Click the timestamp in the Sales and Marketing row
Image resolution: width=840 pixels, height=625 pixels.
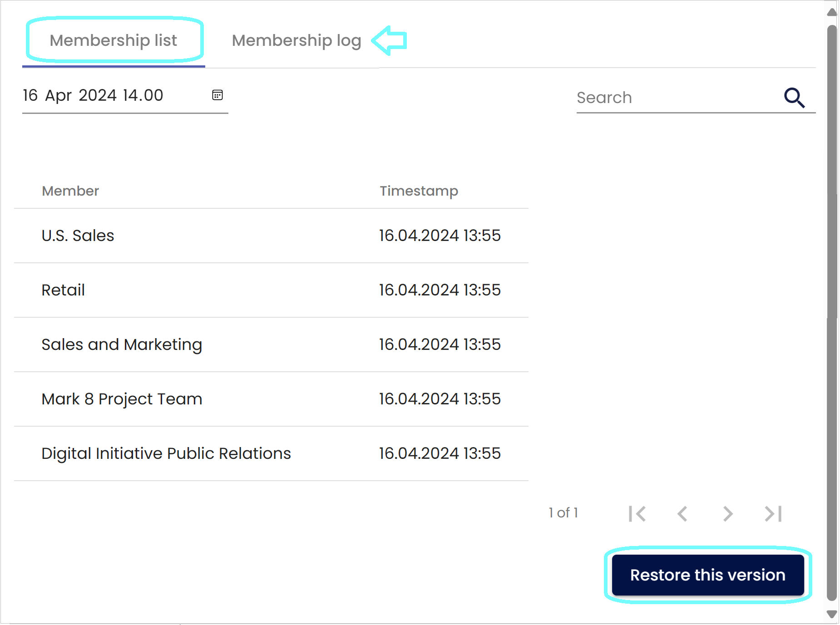(440, 344)
